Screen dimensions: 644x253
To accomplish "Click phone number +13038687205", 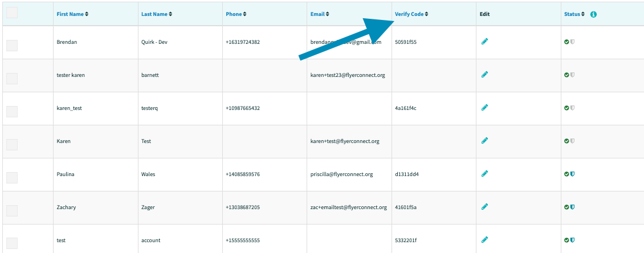I will [242, 207].
